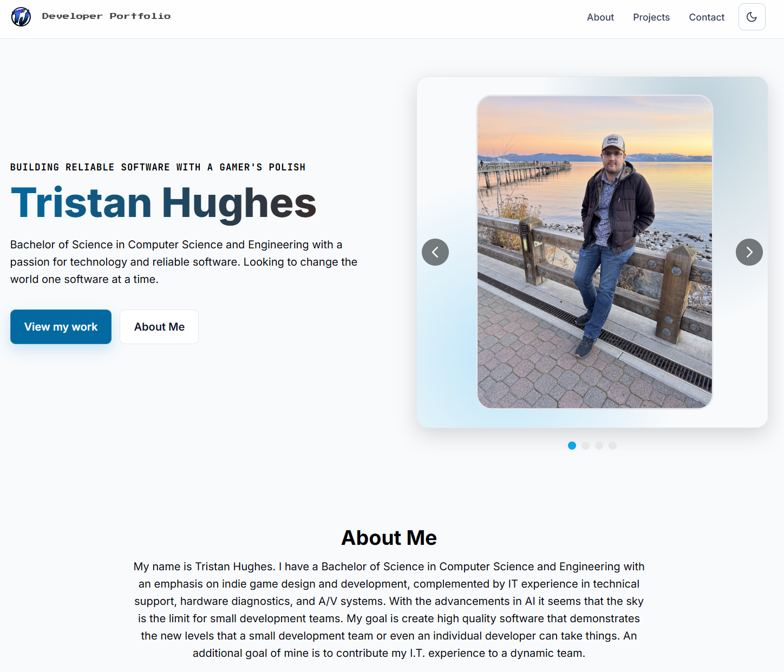Show previous photo using left chevron arrow
The height and width of the screenshot is (672, 784).
435,252
